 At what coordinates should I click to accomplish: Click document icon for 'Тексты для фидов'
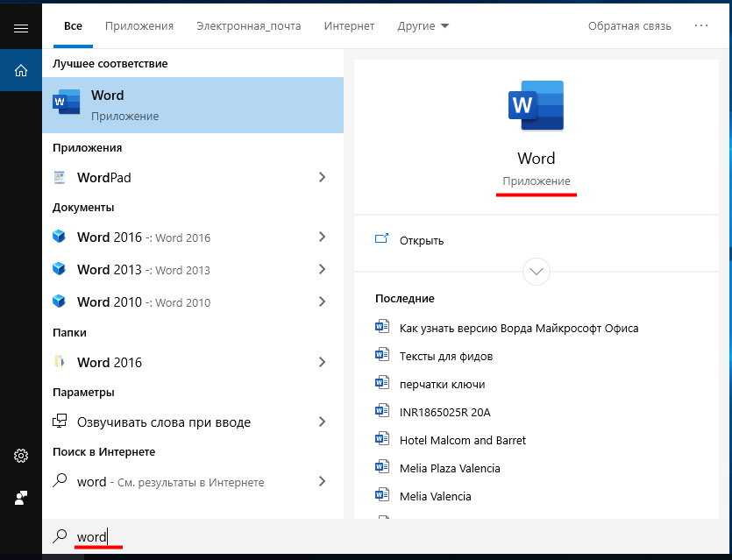tap(382, 355)
